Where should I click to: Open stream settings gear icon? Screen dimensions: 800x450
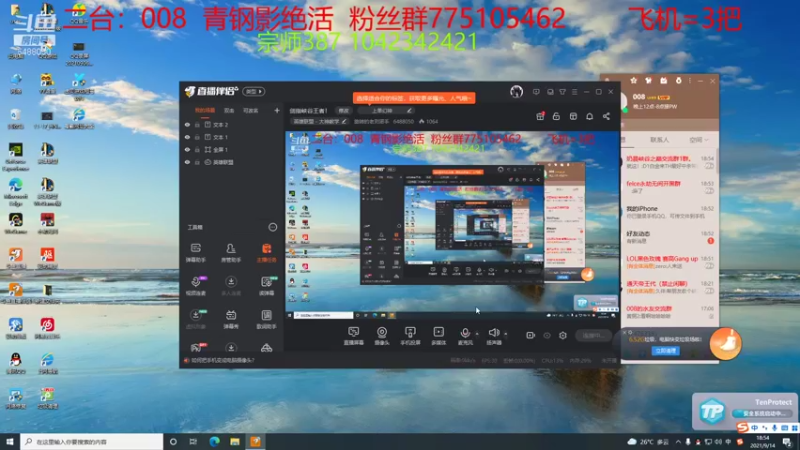[563, 335]
